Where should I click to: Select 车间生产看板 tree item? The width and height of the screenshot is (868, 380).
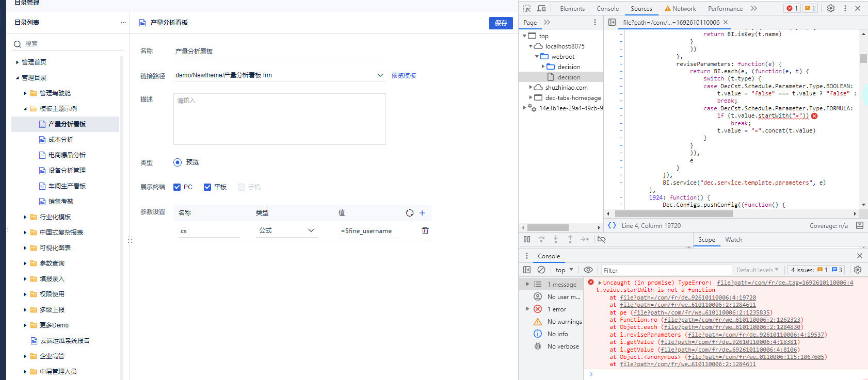(x=67, y=186)
